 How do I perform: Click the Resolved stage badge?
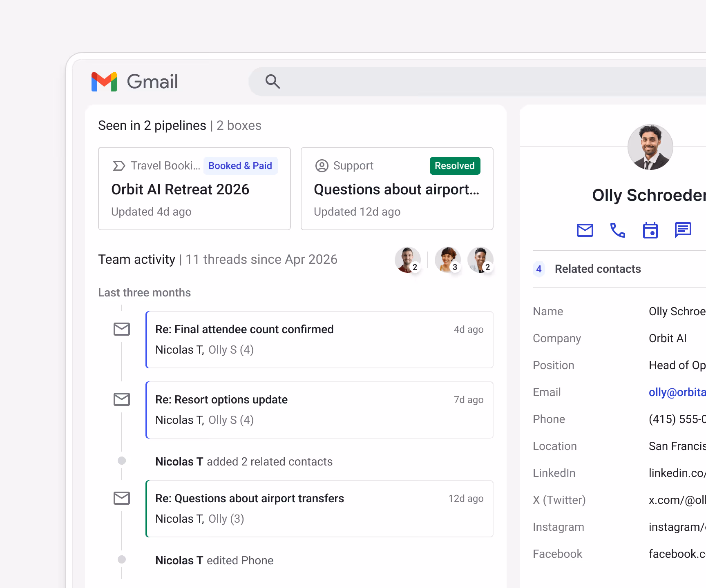pyautogui.click(x=455, y=166)
